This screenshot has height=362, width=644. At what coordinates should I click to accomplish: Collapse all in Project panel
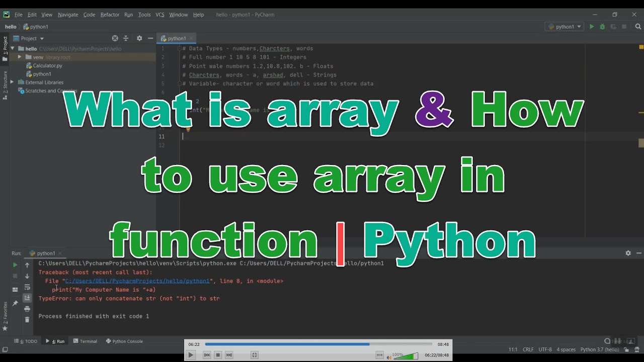[126, 38]
